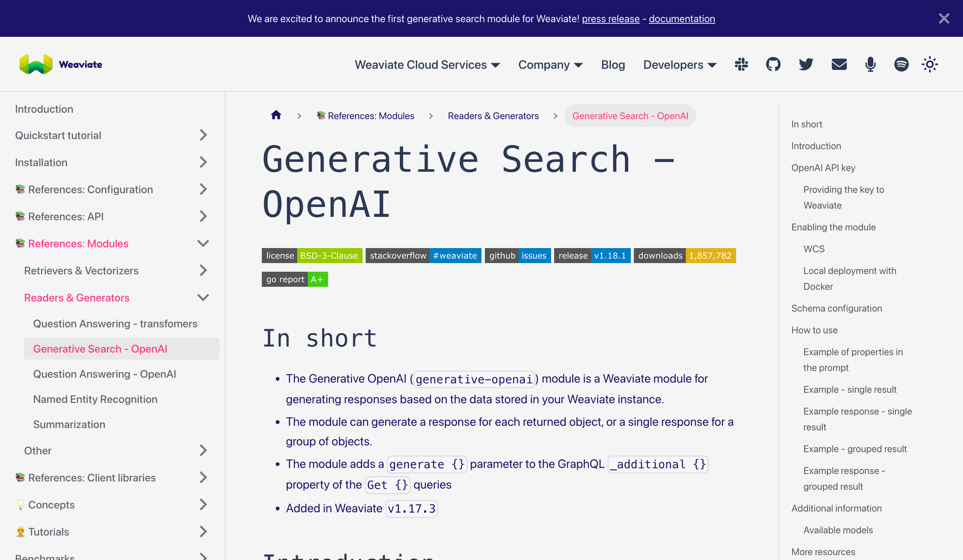Viewport: 963px width, 560px height.
Task: Jump to Example of properties in the prompt
Action: [853, 360]
